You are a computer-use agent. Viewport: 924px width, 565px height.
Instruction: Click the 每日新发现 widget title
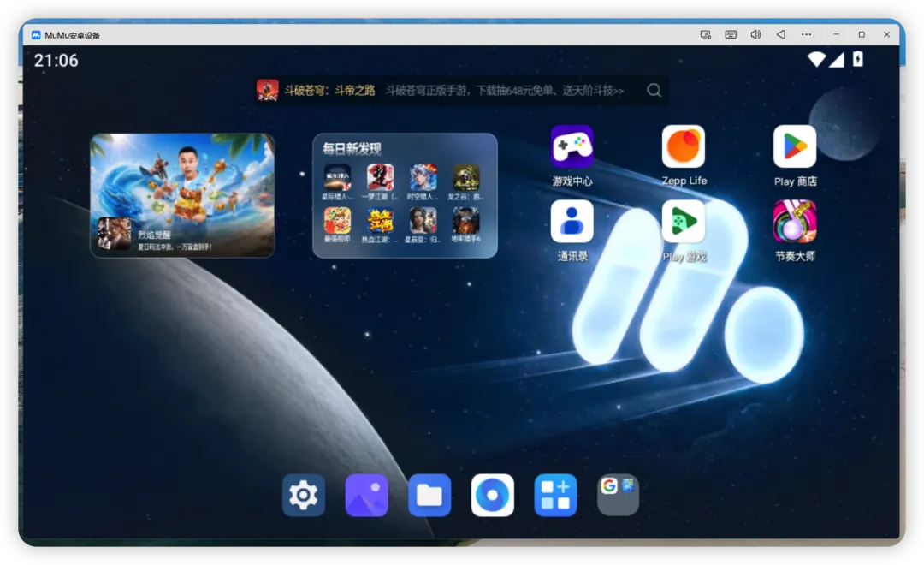click(352, 148)
